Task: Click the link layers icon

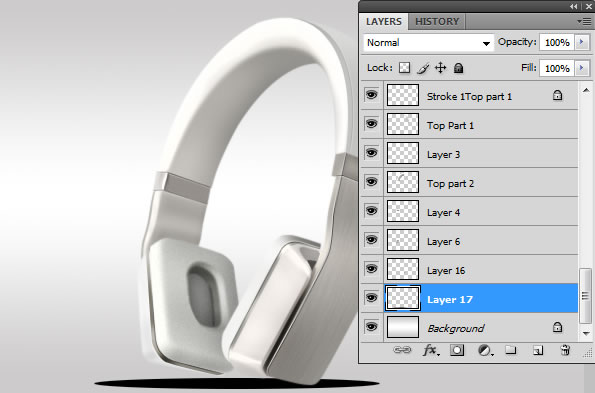Action: (402, 349)
